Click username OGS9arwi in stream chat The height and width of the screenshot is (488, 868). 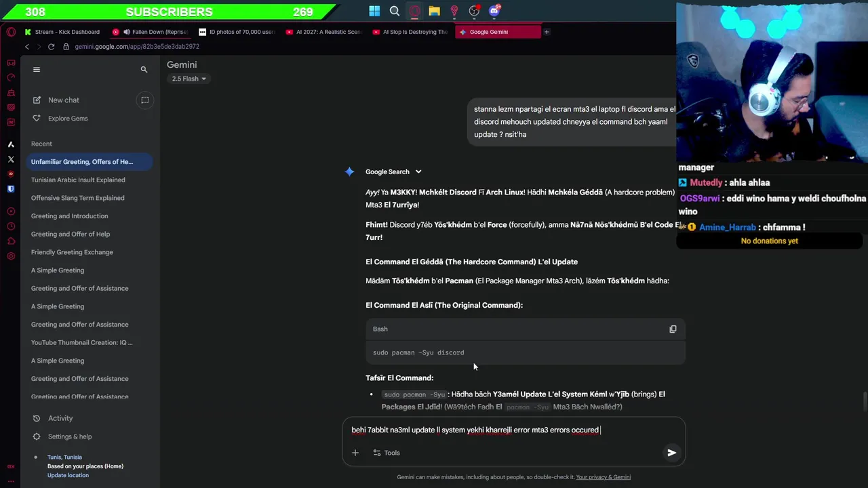pos(700,199)
